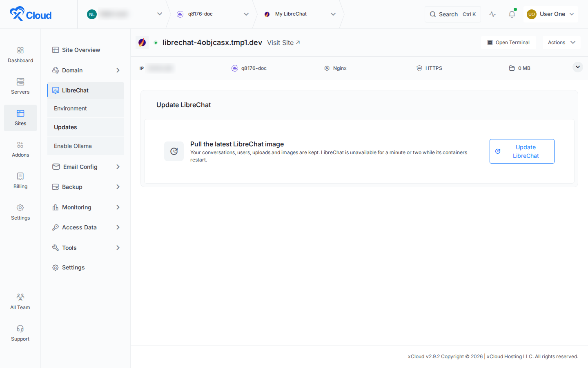Viewport: 588px width, 368px height.
Task: Open Support page
Action: coord(20,333)
